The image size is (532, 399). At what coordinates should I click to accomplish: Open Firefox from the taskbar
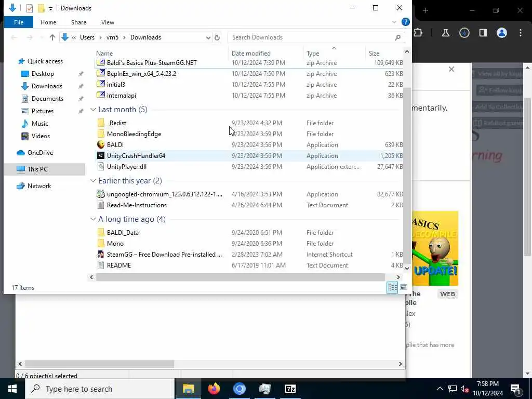tap(214, 389)
